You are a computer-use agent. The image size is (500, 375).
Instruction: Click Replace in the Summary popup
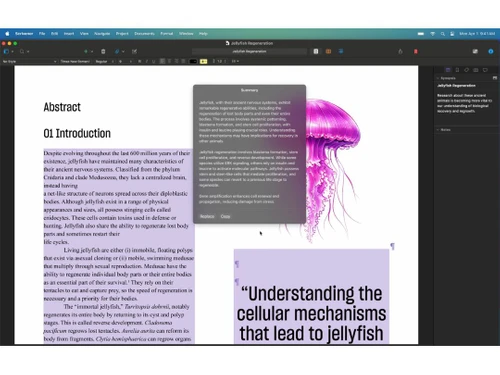[x=207, y=216]
